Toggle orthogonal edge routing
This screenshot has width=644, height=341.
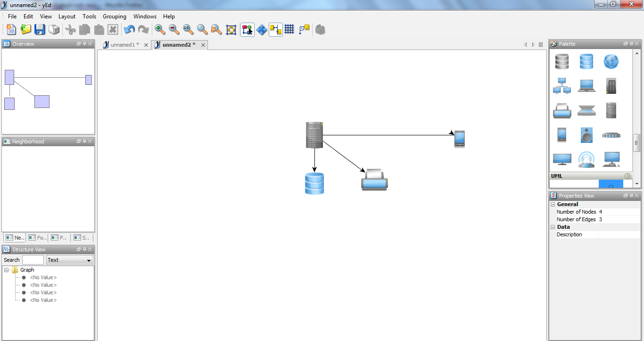304,30
